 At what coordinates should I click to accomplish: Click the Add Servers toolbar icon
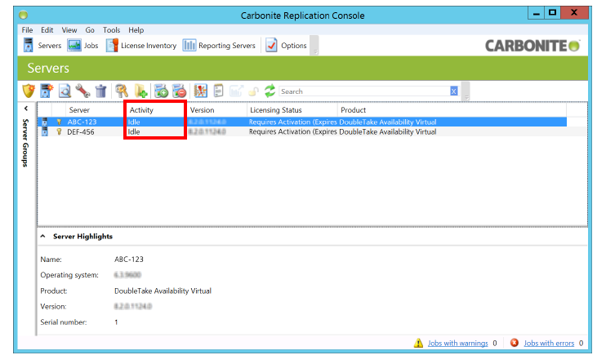47,91
